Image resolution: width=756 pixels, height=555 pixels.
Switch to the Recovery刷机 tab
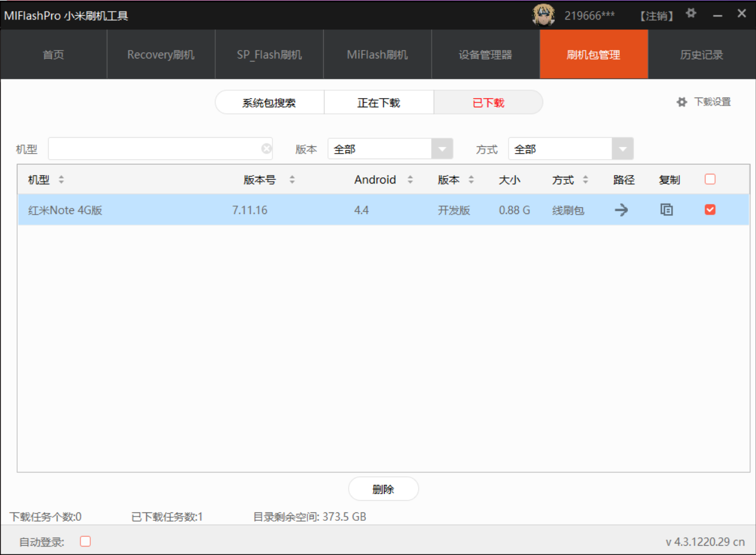(x=161, y=54)
